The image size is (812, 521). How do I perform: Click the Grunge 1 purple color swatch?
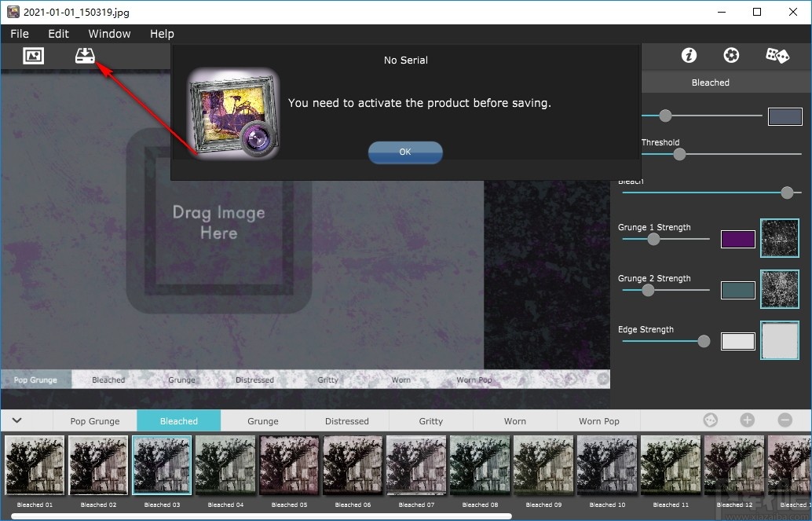[737, 239]
